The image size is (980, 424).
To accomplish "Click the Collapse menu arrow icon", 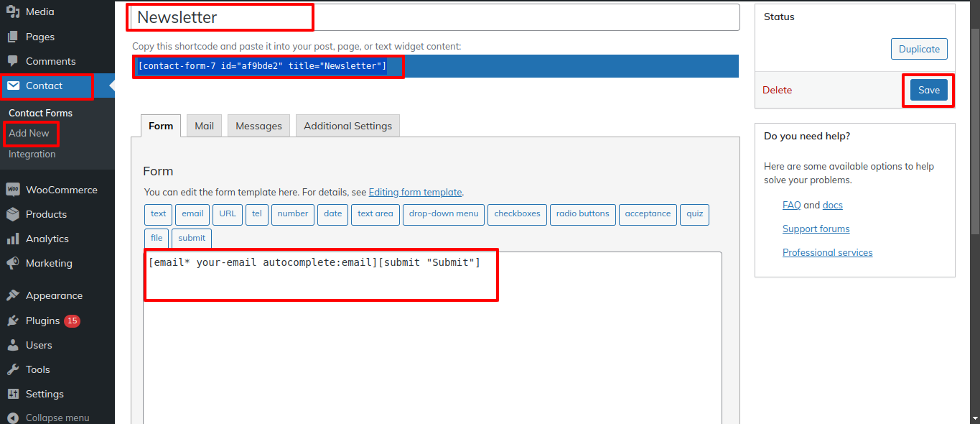I will [x=13, y=418].
